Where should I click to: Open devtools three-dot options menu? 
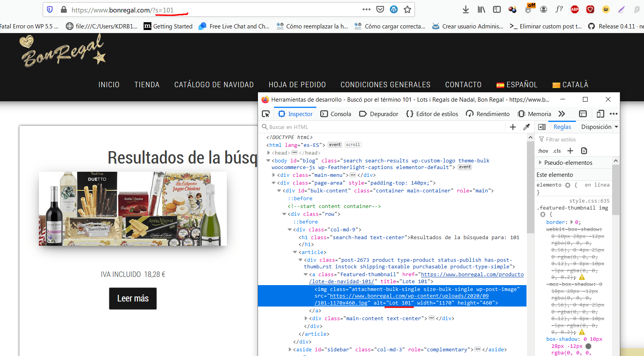click(x=614, y=114)
